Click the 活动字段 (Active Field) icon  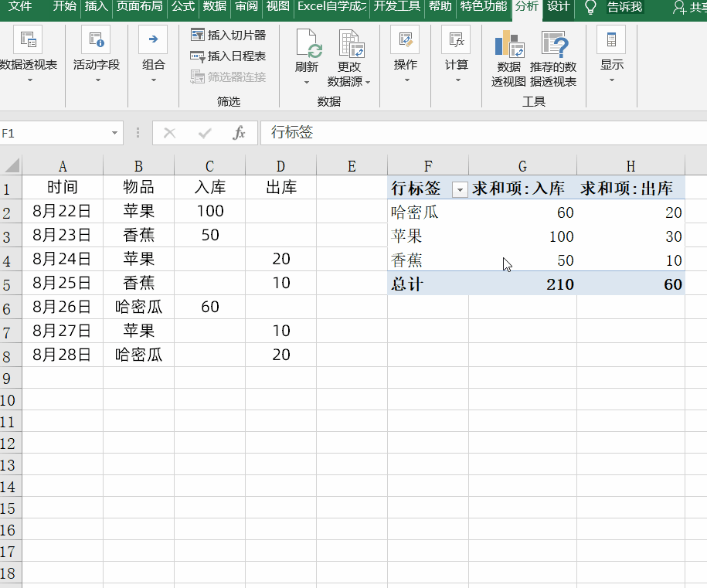point(96,37)
